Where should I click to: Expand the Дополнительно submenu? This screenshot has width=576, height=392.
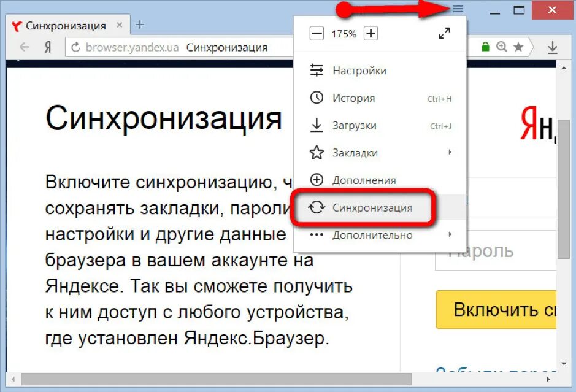[x=380, y=235]
